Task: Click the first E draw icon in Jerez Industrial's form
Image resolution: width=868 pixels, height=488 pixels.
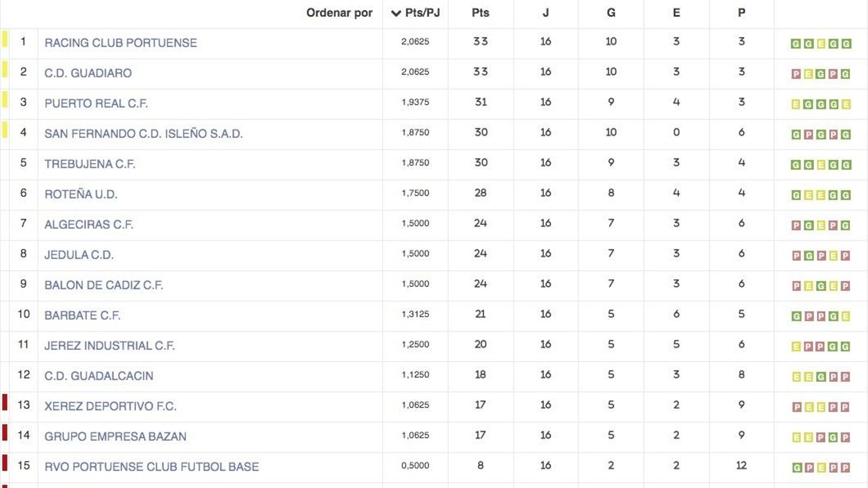Action: pos(795,344)
